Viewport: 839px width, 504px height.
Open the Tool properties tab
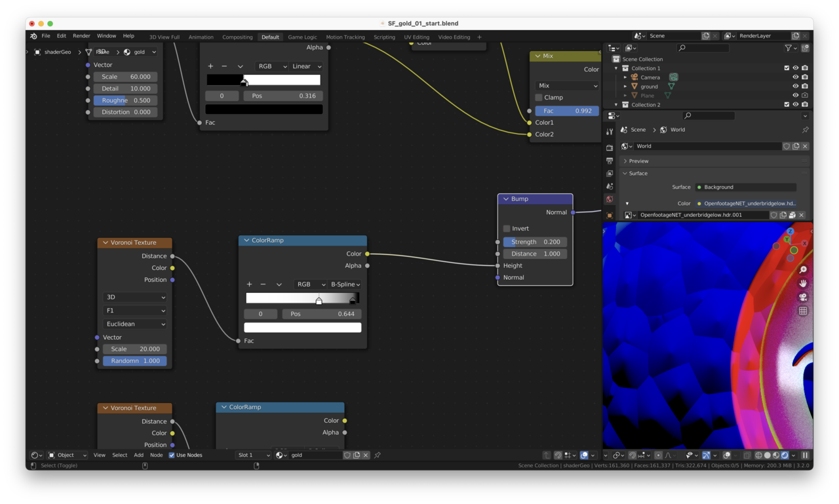[610, 132]
